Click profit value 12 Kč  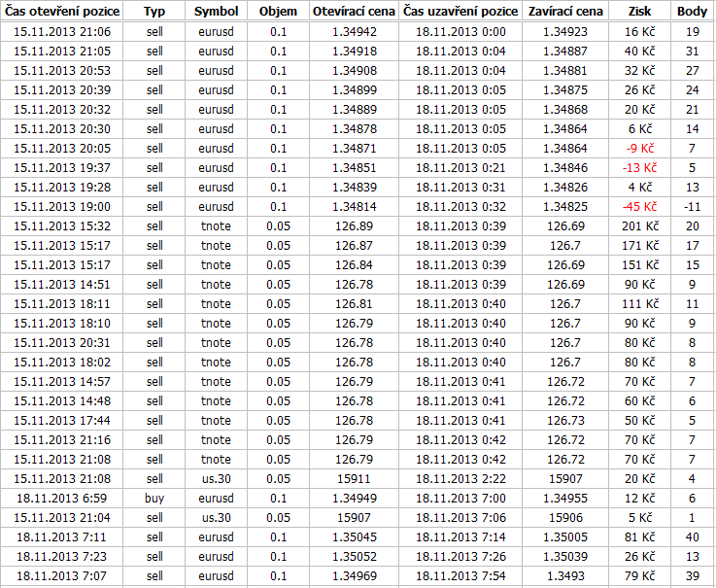click(639, 498)
